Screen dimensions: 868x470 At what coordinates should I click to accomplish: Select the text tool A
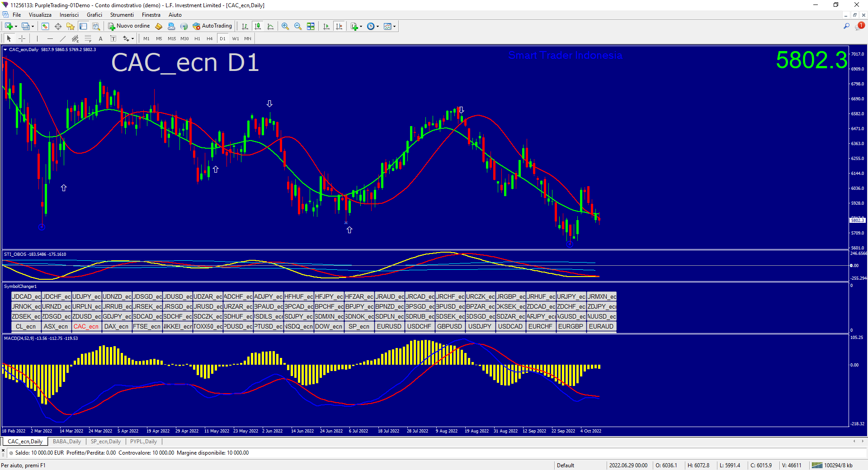pyautogui.click(x=101, y=39)
